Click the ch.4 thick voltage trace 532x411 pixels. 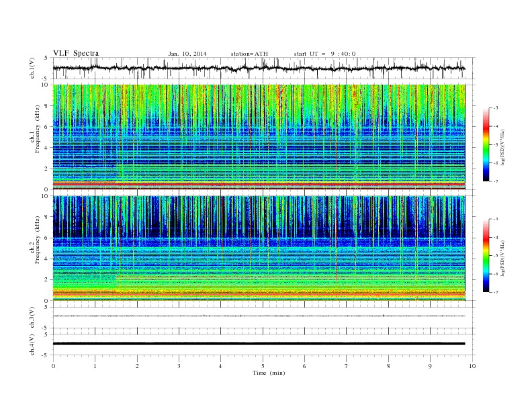(259, 344)
